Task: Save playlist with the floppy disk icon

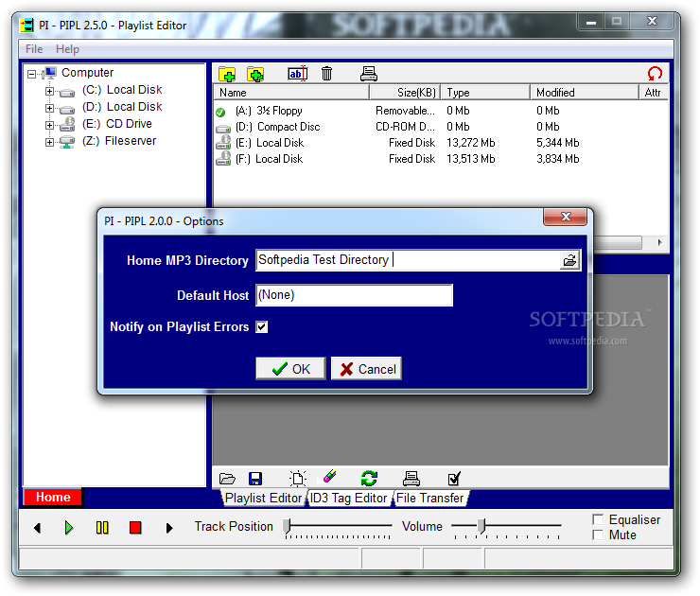Action: coord(254,479)
